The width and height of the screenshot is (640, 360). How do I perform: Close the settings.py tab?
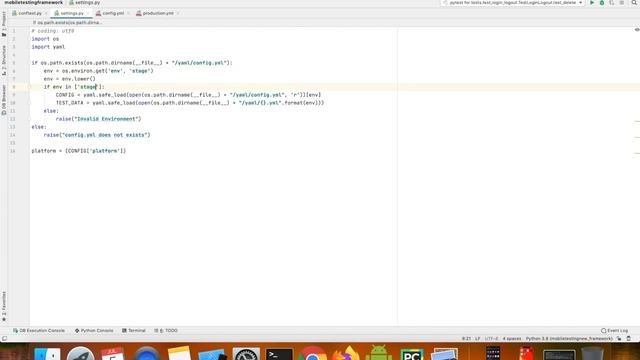(88, 13)
